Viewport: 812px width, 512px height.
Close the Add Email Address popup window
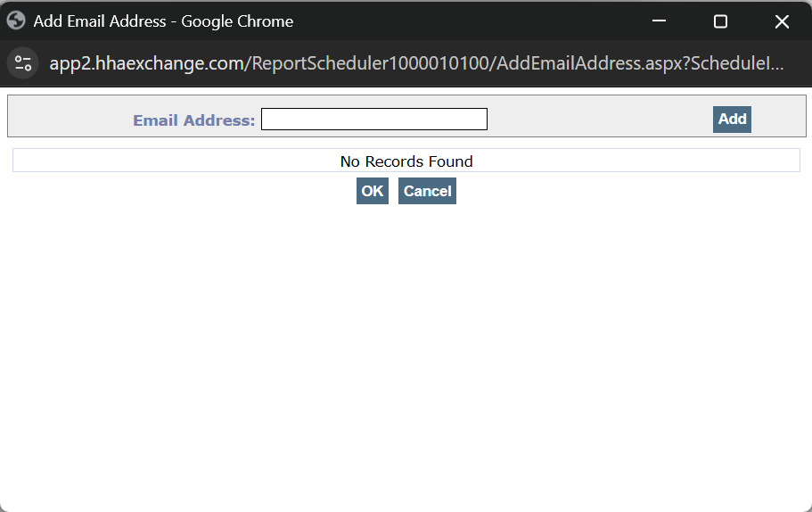pyautogui.click(x=782, y=21)
